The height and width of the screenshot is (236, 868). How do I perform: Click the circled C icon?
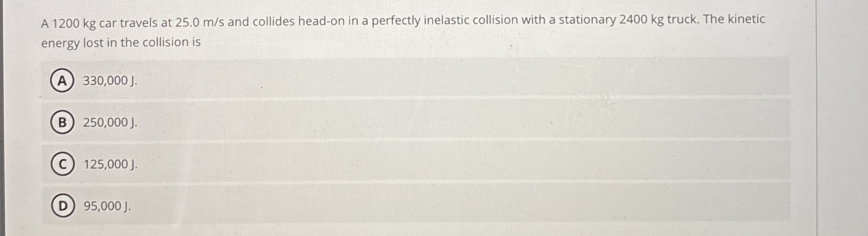(x=63, y=164)
